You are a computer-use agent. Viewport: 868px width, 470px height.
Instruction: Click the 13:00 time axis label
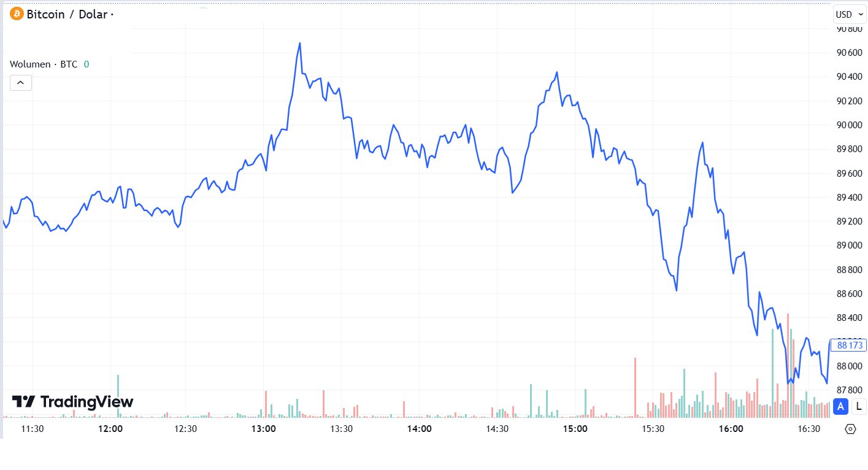coord(264,429)
